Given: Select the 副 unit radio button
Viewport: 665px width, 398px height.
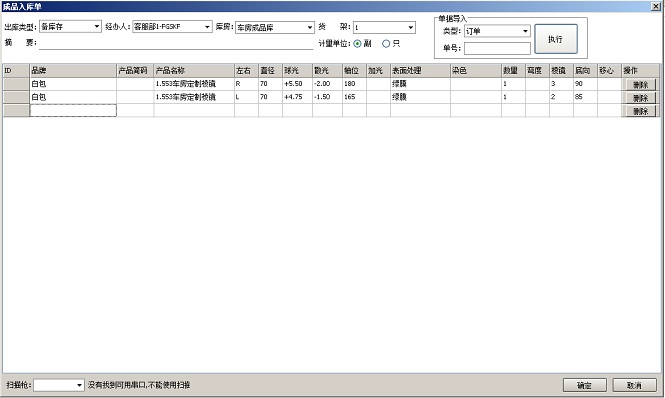Looking at the screenshot, I should click(x=357, y=44).
